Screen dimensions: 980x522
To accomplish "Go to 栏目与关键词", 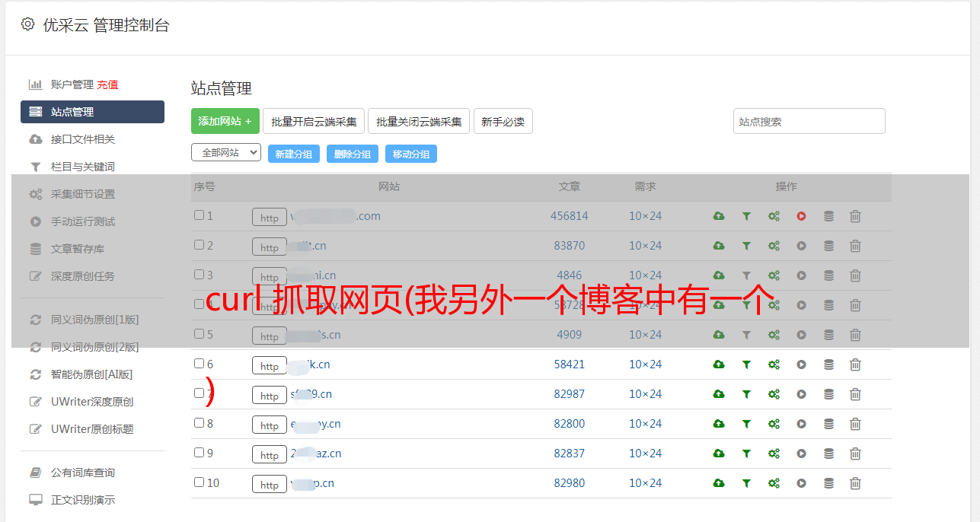I will [83, 167].
